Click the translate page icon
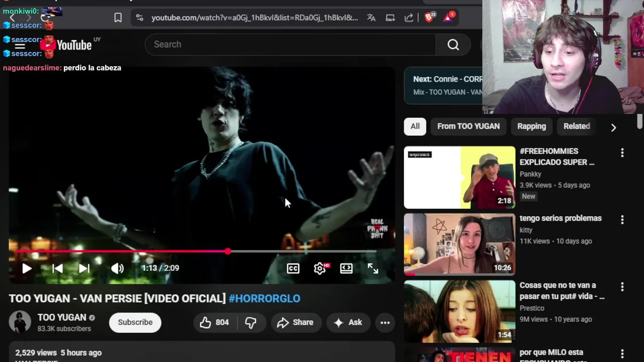 (371, 18)
